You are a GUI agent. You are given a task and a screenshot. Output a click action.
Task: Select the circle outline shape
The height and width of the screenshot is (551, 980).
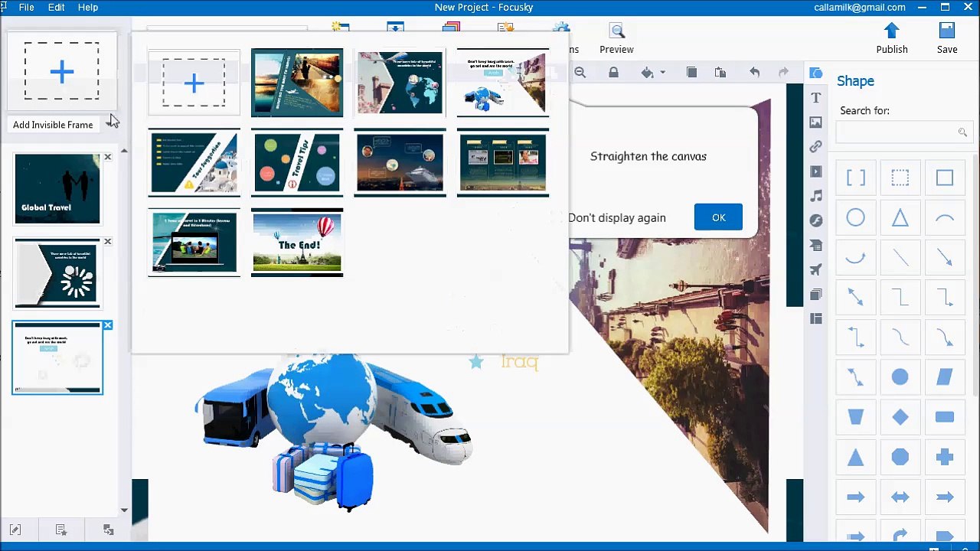[856, 218]
